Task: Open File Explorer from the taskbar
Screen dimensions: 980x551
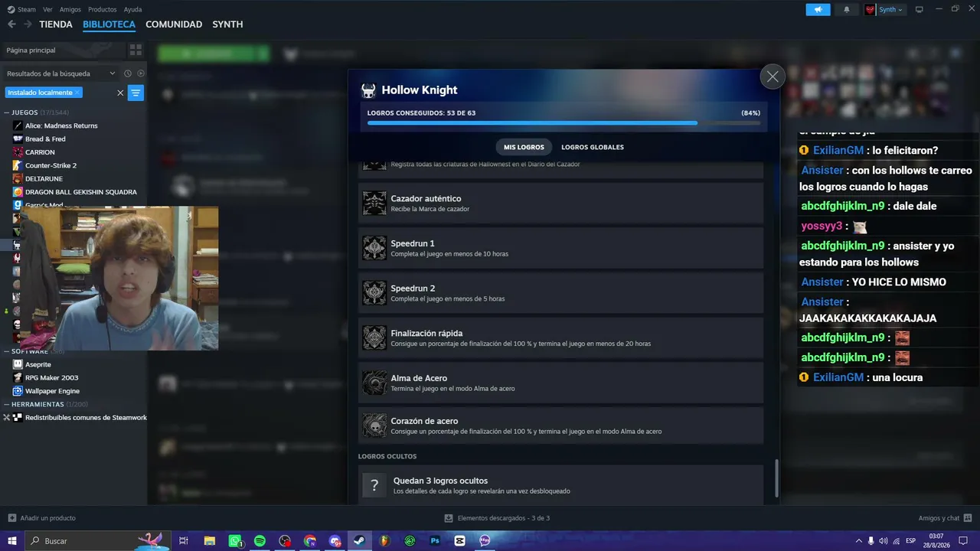Action: [x=209, y=541]
